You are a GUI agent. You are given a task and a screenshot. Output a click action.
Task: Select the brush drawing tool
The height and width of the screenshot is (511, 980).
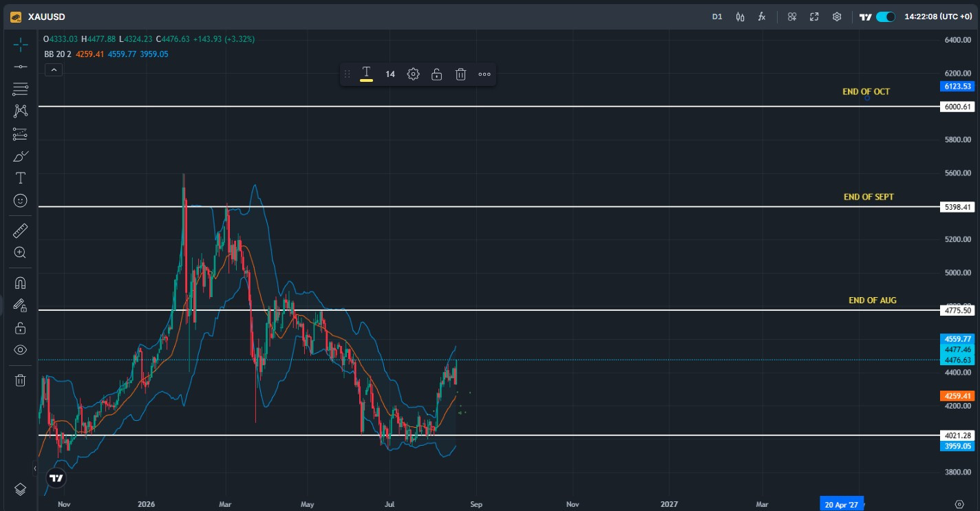point(21,156)
